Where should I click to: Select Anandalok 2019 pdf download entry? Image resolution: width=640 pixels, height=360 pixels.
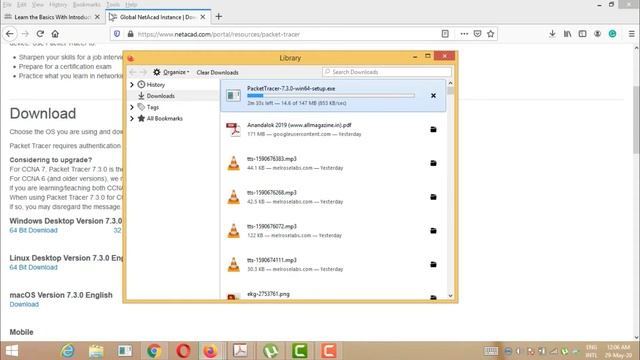click(x=333, y=129)
